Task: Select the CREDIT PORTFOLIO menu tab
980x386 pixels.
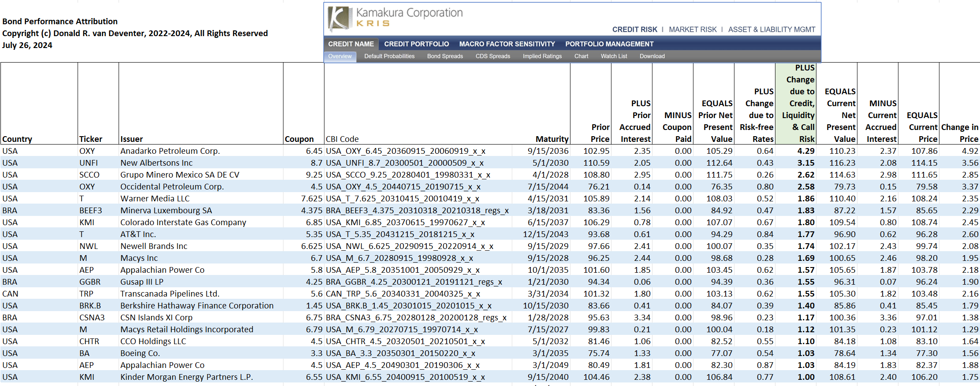Action: pos(417,44)
